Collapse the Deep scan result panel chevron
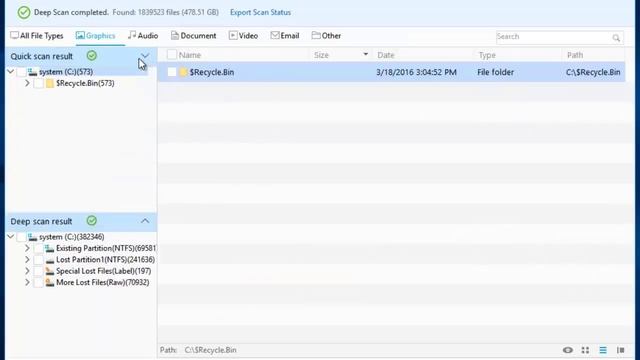 pyautogui.click(x=145, y=221)
